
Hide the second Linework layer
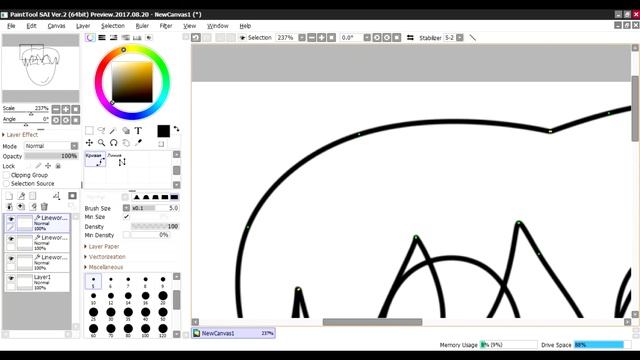click(x=11, y=239)
